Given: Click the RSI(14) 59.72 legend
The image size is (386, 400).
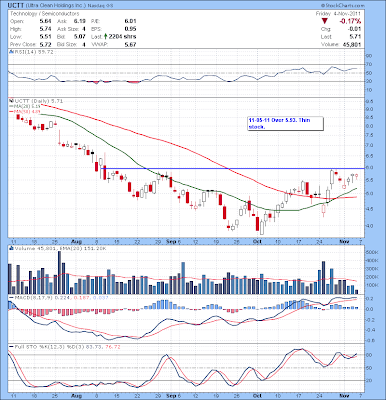Looking at the screenshot, I should pos(33,52).
